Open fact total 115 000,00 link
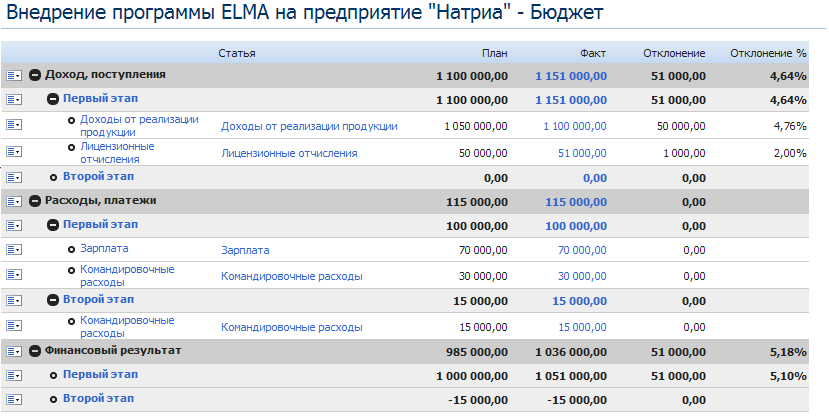The height and width of the screenshot is (417, 829). [x=576, y=202]
